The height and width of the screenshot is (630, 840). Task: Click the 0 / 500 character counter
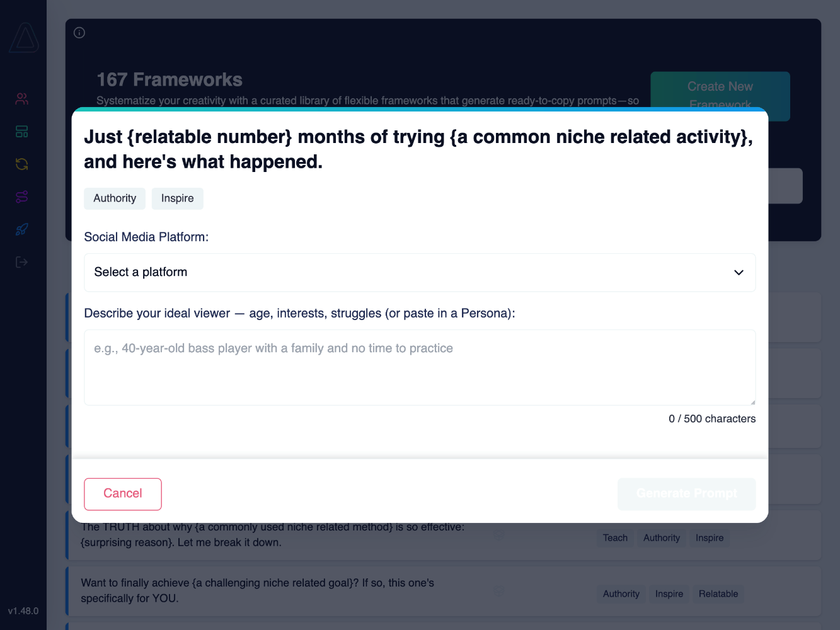(712, 418)
